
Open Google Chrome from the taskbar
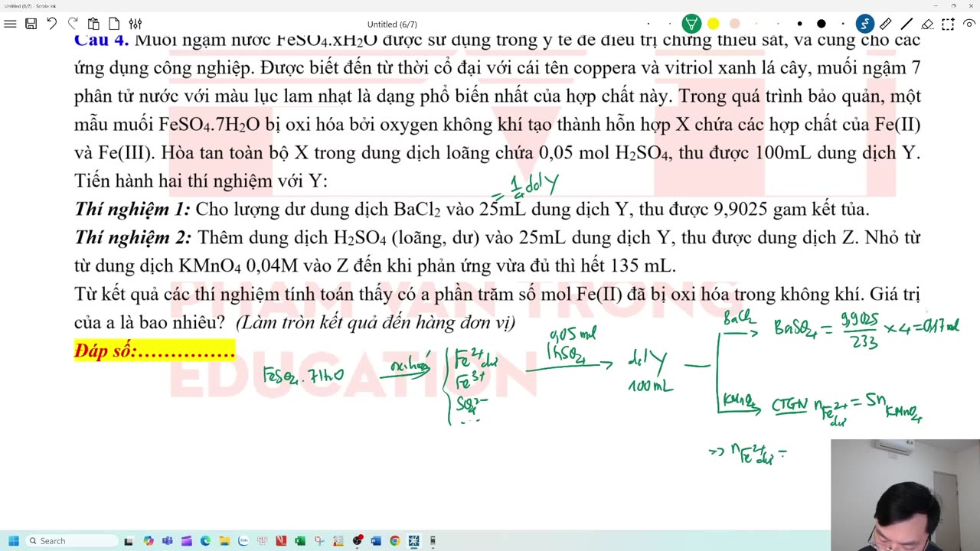[x=395, y=541]
